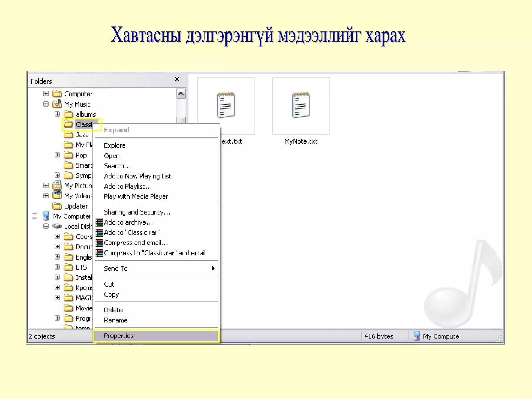Select the Updater folder in tree
Image resolution: width=532 pixels, height=399 pixels.
[76, 206]
